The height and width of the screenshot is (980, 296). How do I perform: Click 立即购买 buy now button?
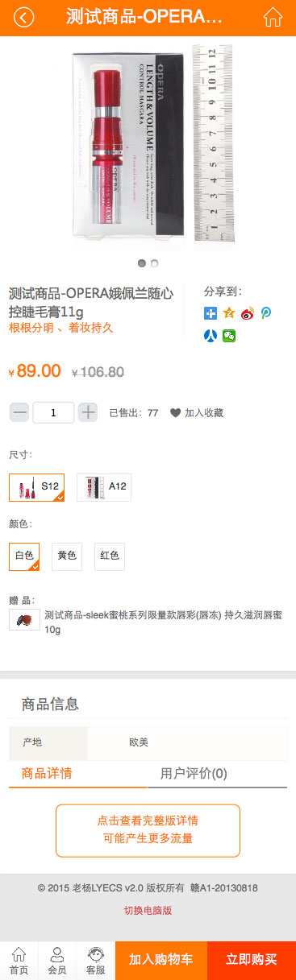click(x=252, y=961)
